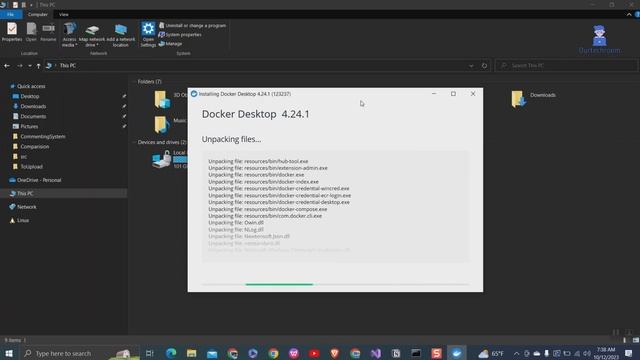Image resolution: width=640 pixels, height=360 pixels.
Task: Open Visual Studio from the taskbar
Action: [x=376, y=353]
